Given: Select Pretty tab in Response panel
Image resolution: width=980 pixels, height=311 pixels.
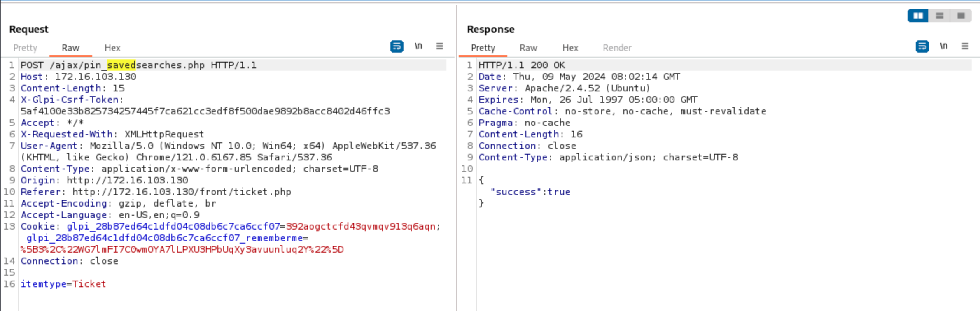Looking at the screenshot, I should coord(483,48).
